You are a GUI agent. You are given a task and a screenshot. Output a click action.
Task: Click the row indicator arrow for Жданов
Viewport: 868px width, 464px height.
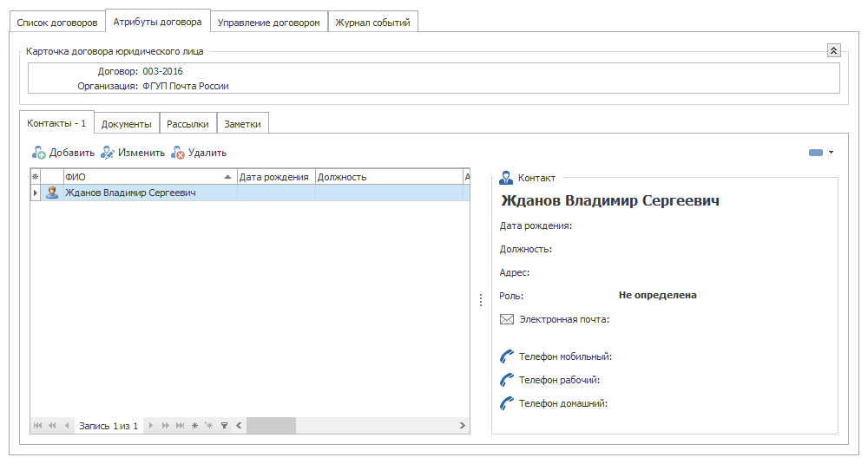click(x=36, y=193)
